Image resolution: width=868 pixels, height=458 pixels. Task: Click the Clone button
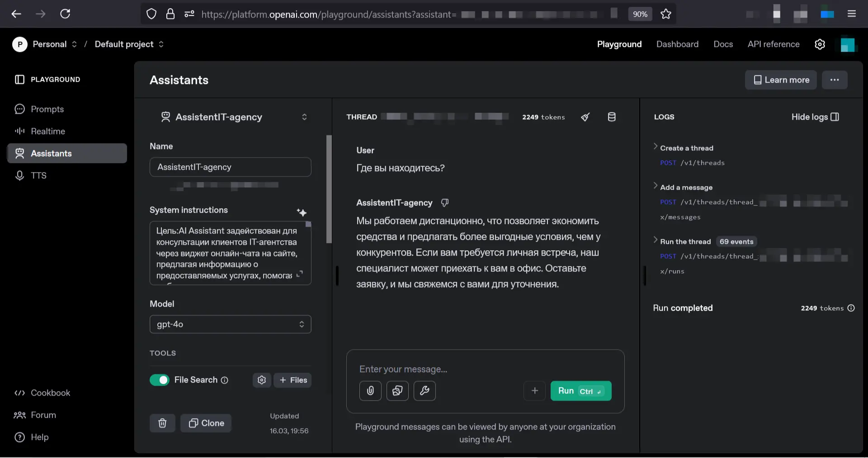tap(206, 423)
